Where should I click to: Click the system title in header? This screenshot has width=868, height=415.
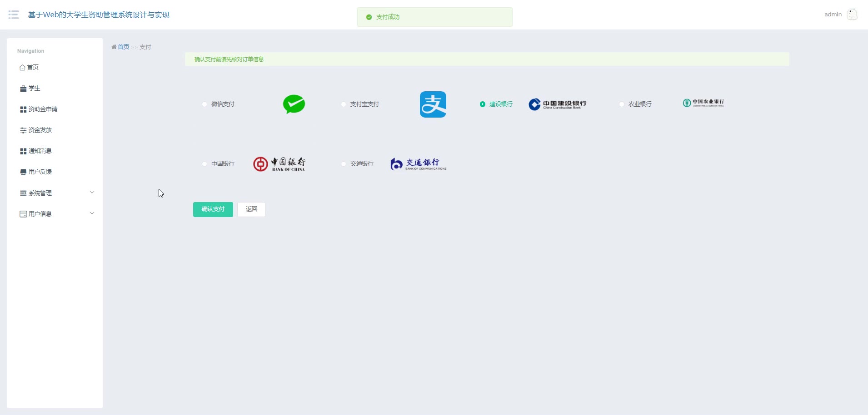99,15
